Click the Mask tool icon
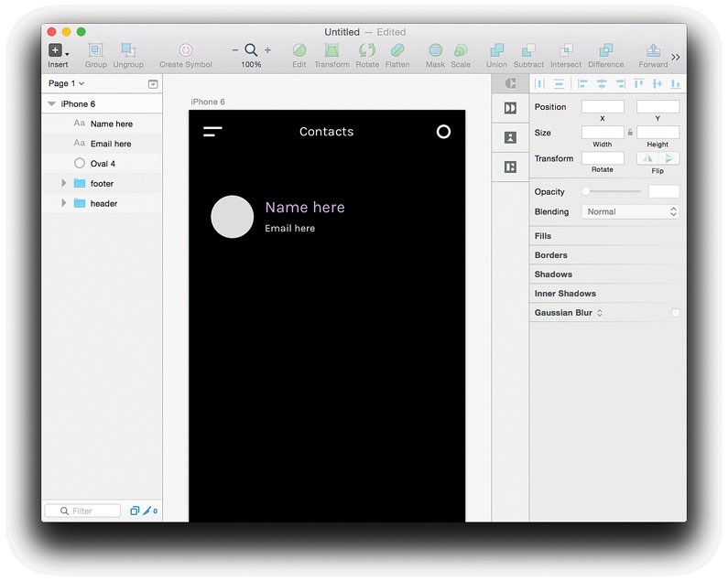Screen dimensions: 728x581 [x=436, y=50]
